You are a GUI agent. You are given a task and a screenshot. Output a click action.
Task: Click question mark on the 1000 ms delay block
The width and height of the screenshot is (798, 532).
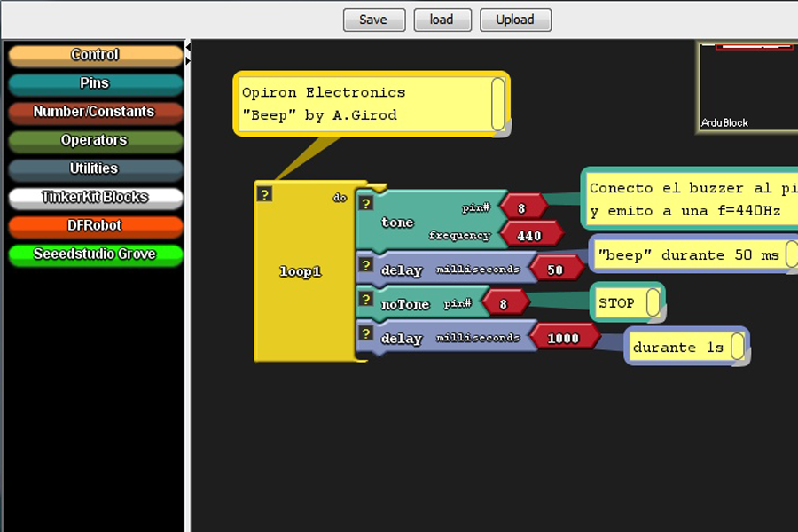pos(365,333)
